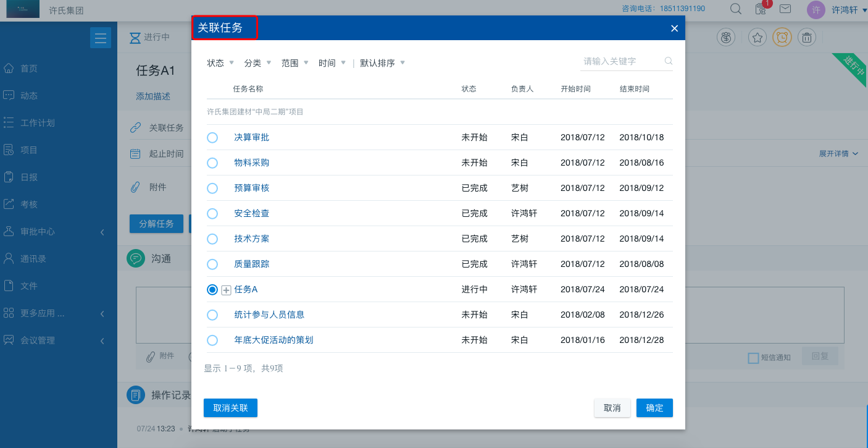Click the 操作记录 blue log icon

click(136, 395)
